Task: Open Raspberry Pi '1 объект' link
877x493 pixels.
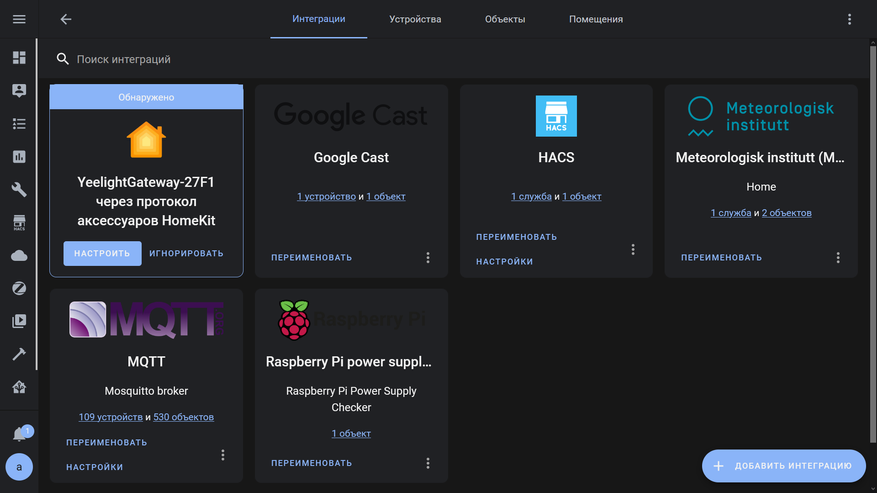Action: click(x=351, y=433)
